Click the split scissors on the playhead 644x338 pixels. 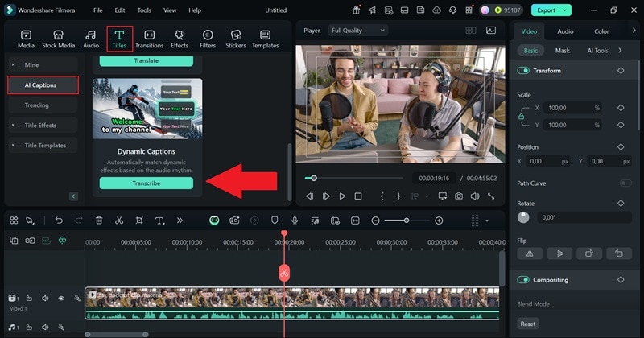[284, 272]
